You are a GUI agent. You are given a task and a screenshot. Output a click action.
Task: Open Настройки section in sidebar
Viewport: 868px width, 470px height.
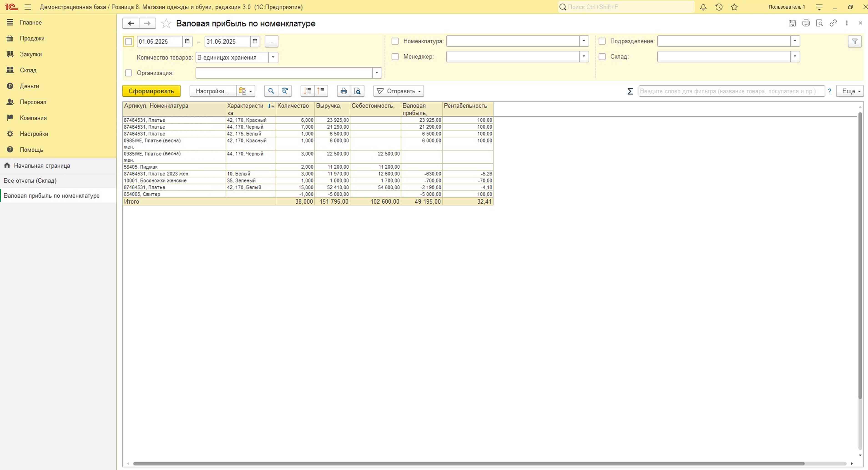(58, 134)
